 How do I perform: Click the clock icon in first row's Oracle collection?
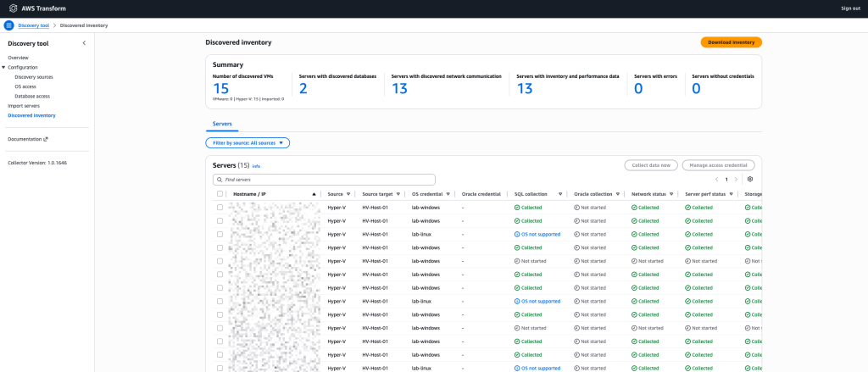click(576, 208)
